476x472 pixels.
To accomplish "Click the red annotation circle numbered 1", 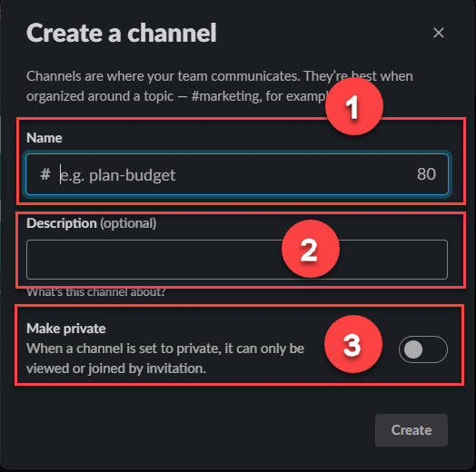I will point(354,106).
